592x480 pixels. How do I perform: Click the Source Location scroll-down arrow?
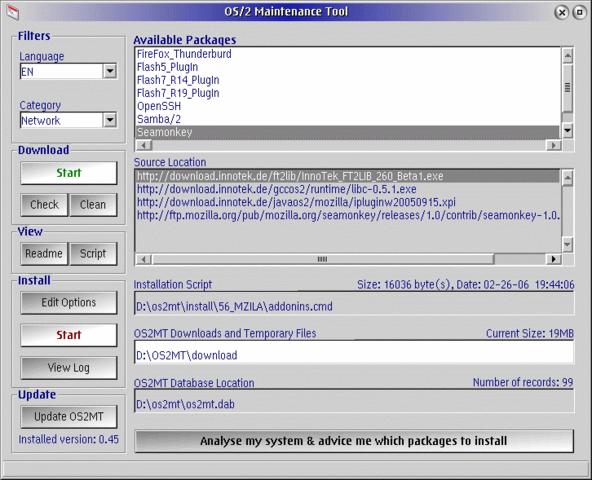[567, 244]
